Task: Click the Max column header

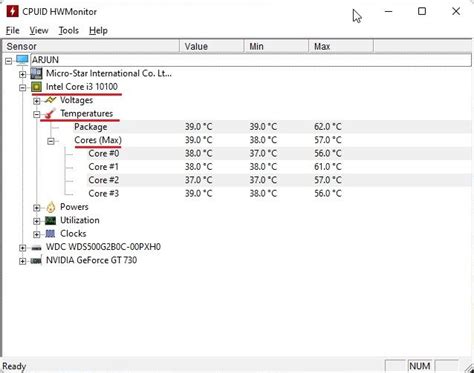Action: [x=341, y=46]
